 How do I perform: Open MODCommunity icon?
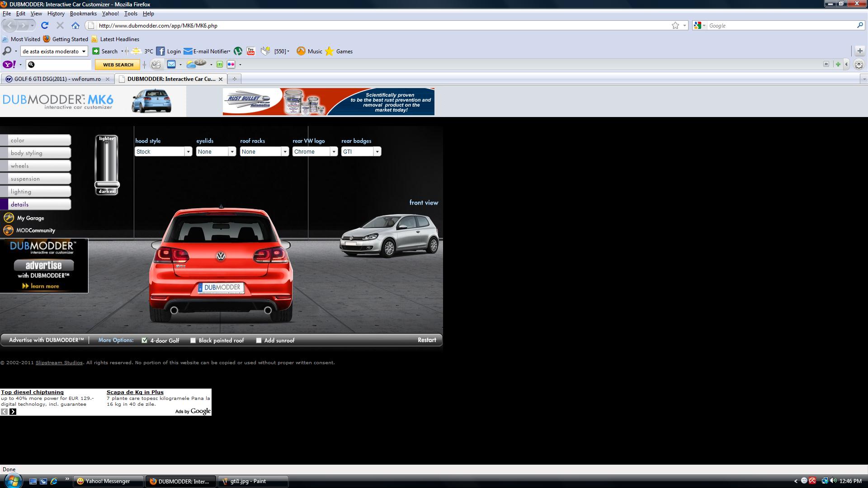[8, 230]
